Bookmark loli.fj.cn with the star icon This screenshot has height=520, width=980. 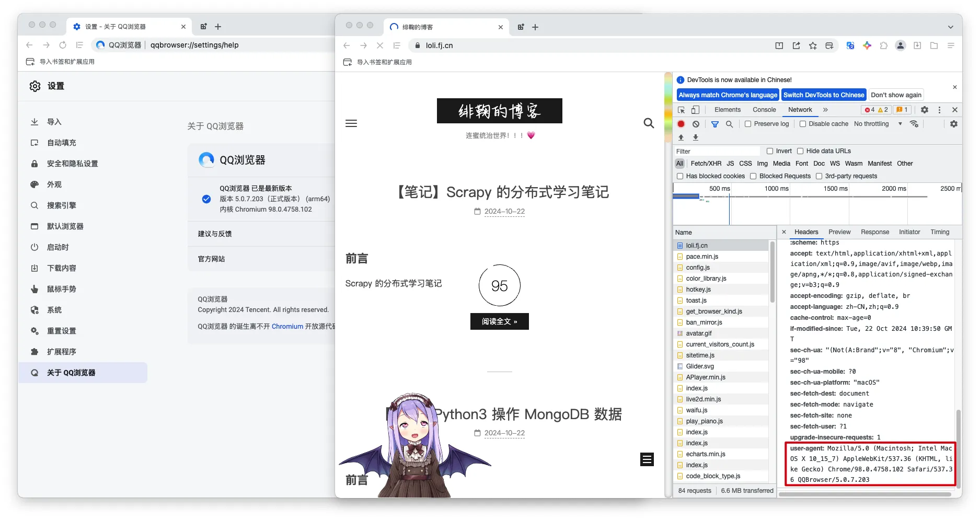(x=813, y=46)
